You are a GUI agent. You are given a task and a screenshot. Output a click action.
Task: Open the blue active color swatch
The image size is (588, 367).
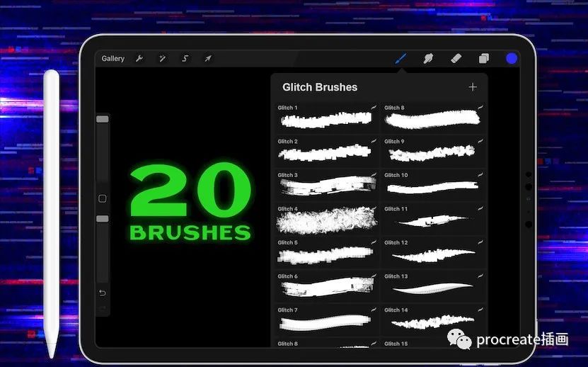[x=512, y=58]
